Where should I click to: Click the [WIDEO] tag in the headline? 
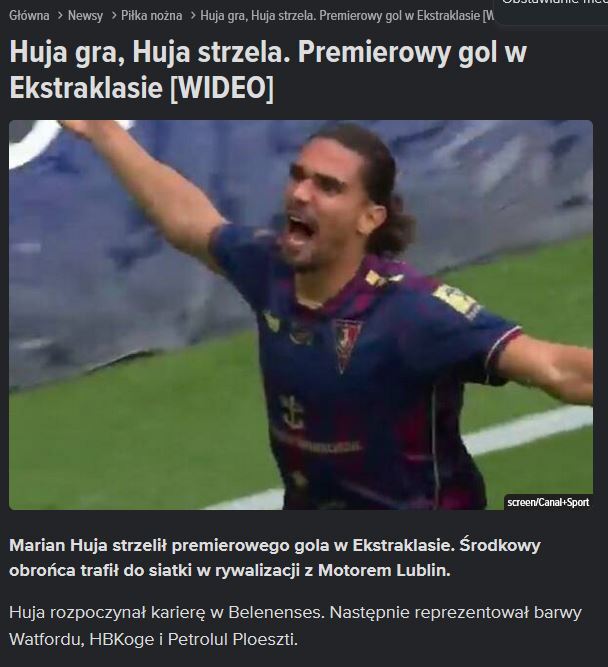pos(221,88)
